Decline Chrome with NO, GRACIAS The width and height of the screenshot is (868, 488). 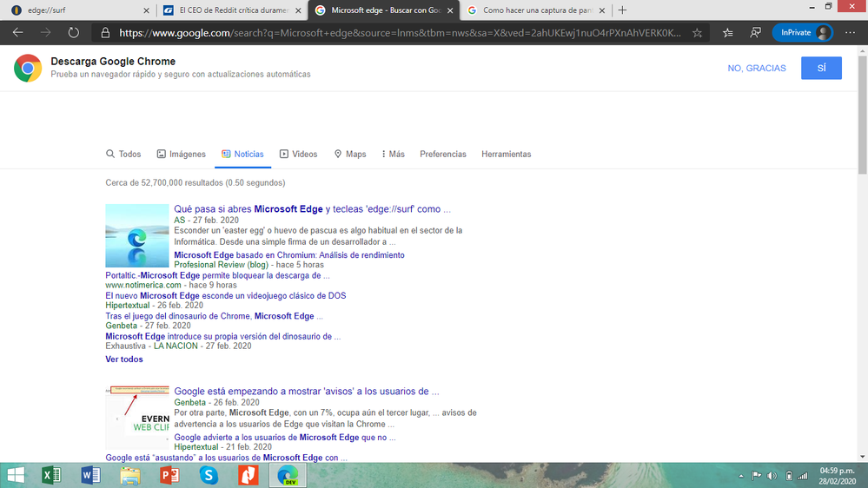tap(757, 68)
